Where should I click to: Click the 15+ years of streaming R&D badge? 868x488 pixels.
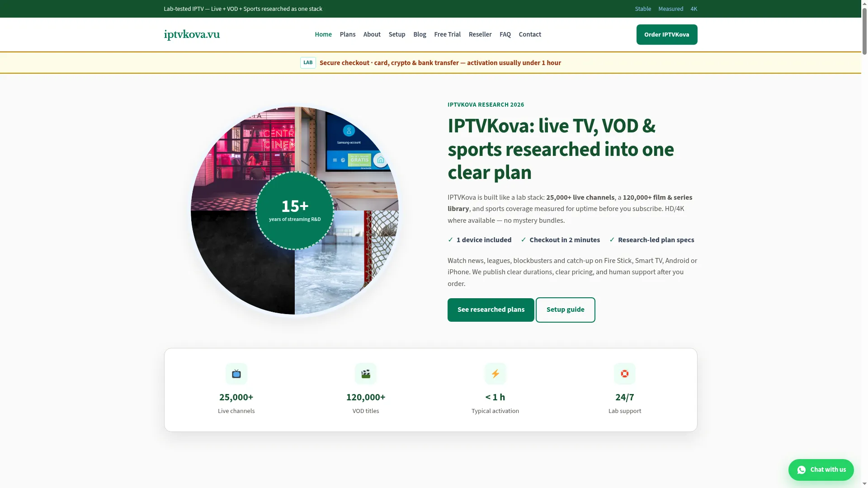[x=295, y=211]
